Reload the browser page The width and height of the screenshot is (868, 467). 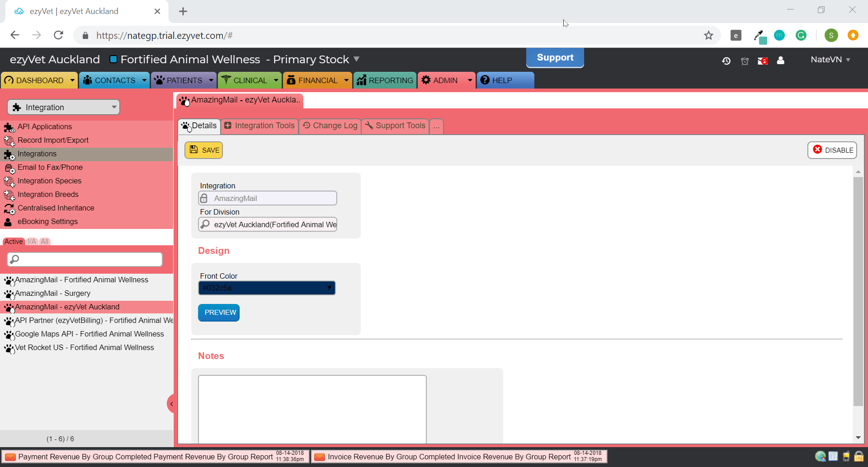point(58,35)
